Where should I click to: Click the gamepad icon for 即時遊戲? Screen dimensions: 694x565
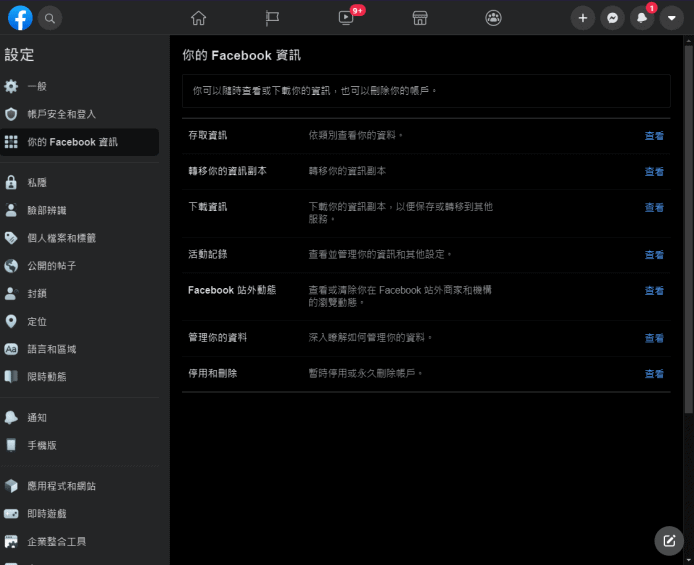(11, 514)
